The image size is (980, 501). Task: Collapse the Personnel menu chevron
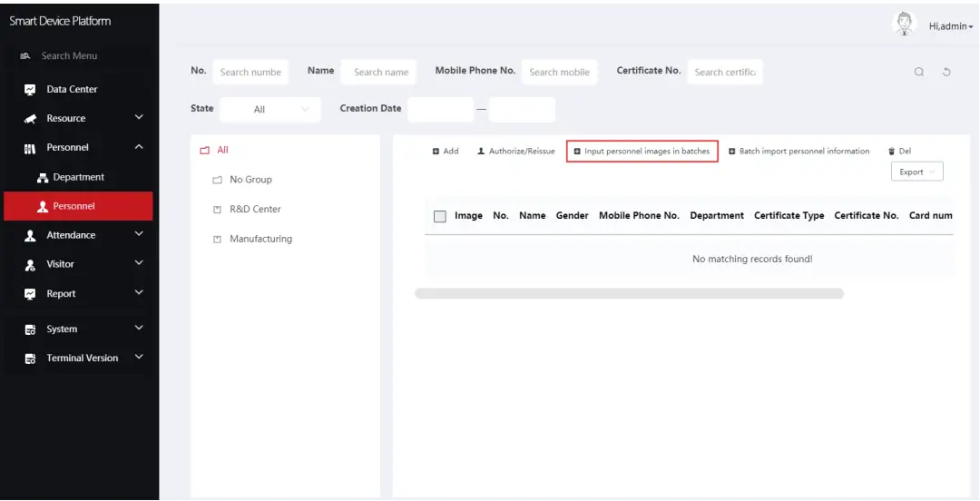(x=139, y=147)
